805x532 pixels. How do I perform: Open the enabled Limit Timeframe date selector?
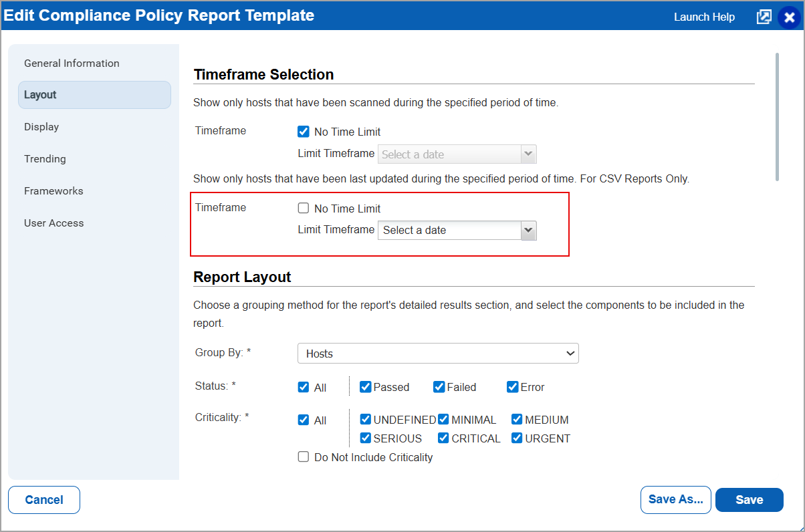point(528,230)
